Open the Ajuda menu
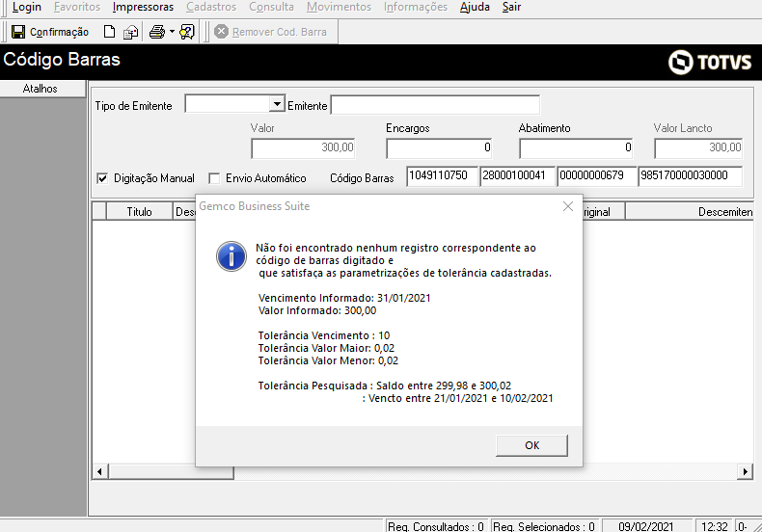762x532 pixels. point(475,8)
